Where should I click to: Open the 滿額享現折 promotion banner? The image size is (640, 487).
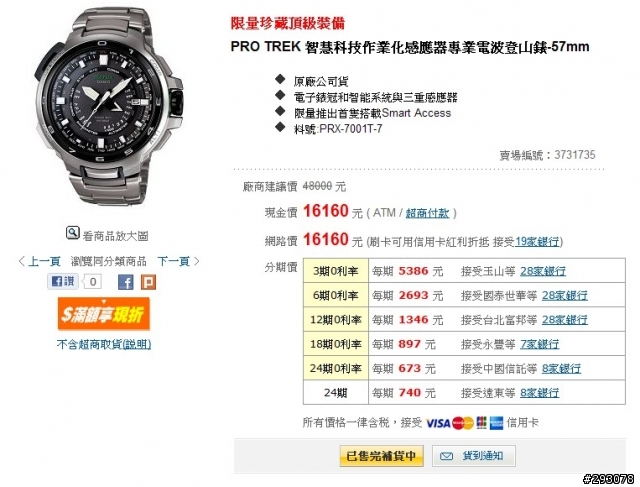[x=104, y=314]
